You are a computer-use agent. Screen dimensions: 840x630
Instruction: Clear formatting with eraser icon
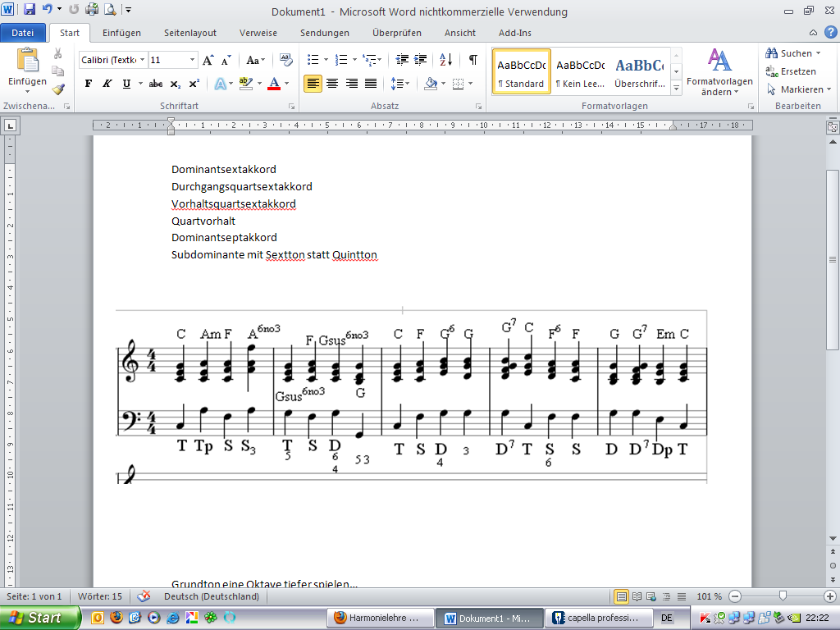tap(285, 60)
